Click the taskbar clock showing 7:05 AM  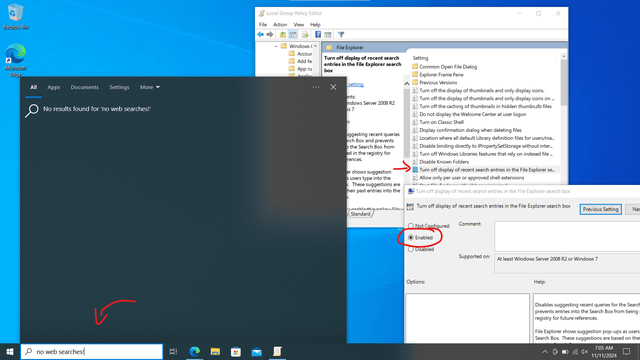[604, 351]
